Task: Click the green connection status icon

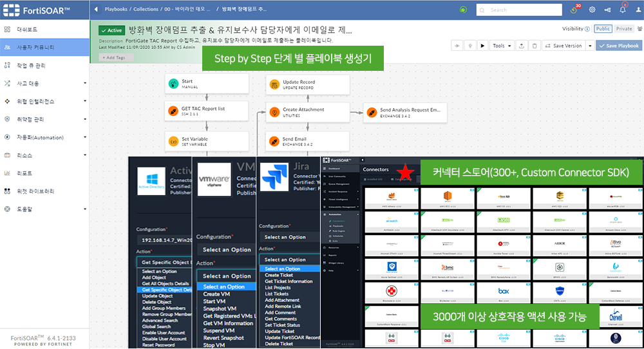Action: pos(463,10)
